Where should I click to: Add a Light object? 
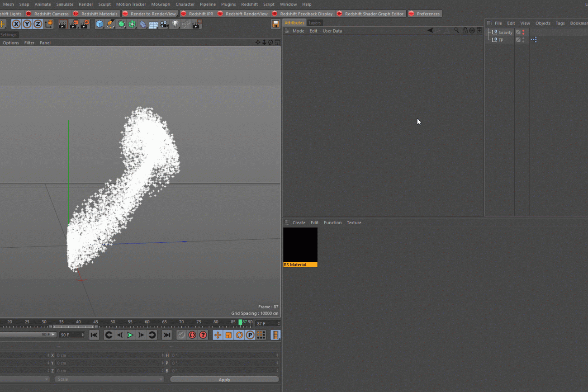point(175,24)
